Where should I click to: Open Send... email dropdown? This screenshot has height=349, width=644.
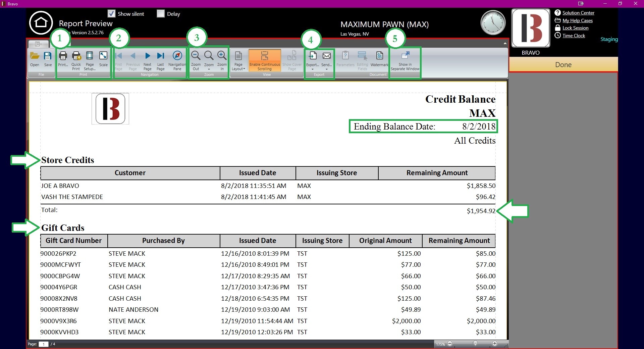[x=326, y=60]
